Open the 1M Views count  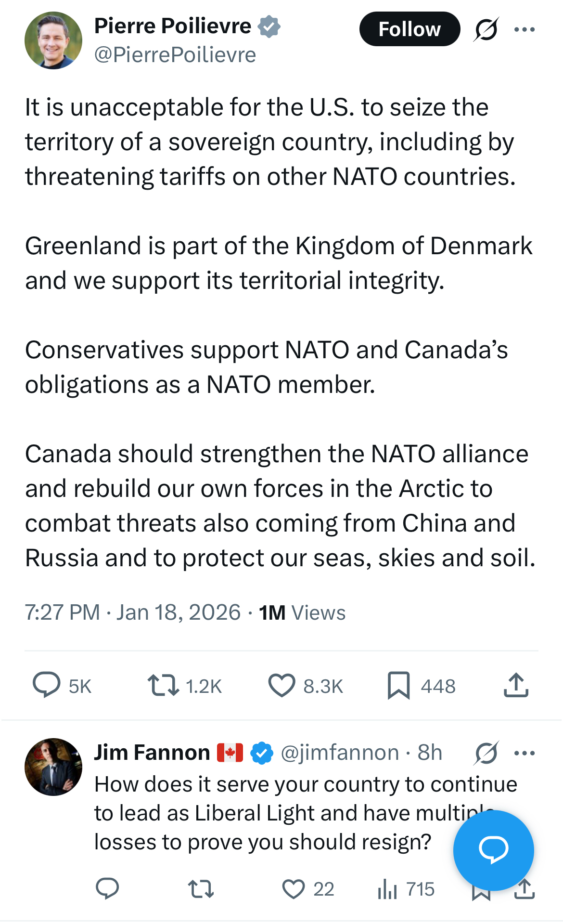pos(302,613)
